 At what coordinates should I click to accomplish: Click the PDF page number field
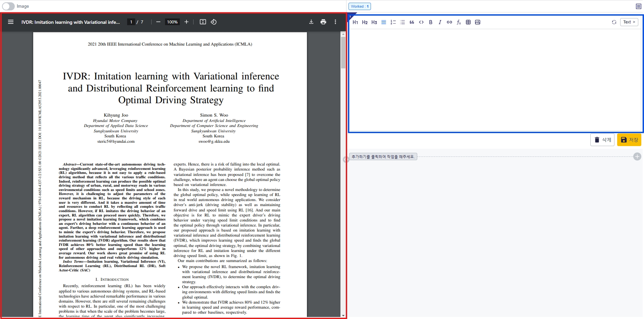131,22
